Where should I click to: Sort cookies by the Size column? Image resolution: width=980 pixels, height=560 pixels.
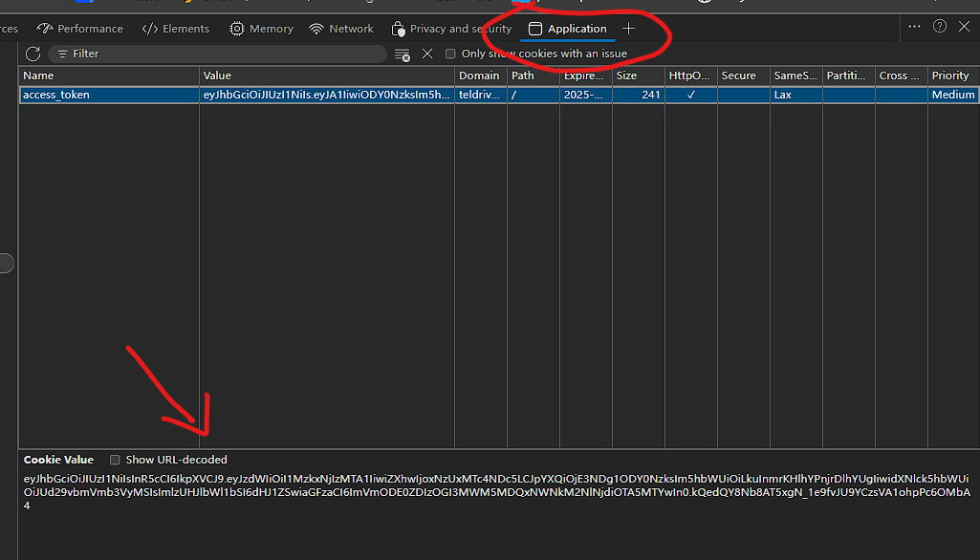pos(626,75)
